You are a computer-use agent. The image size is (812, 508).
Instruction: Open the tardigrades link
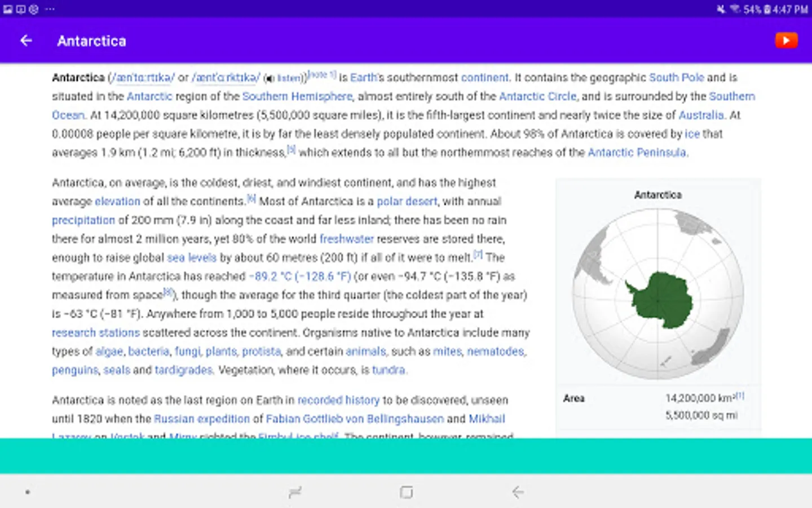click(x=184, y=370)
